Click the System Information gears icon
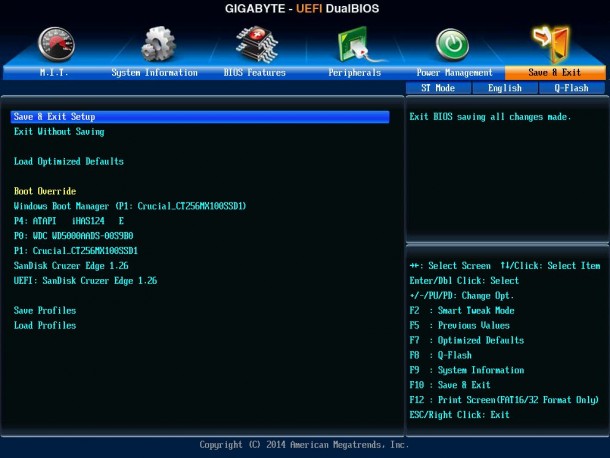Image resolution: width=610 pixels, height=458 pixels. click(x=158, y=44)
